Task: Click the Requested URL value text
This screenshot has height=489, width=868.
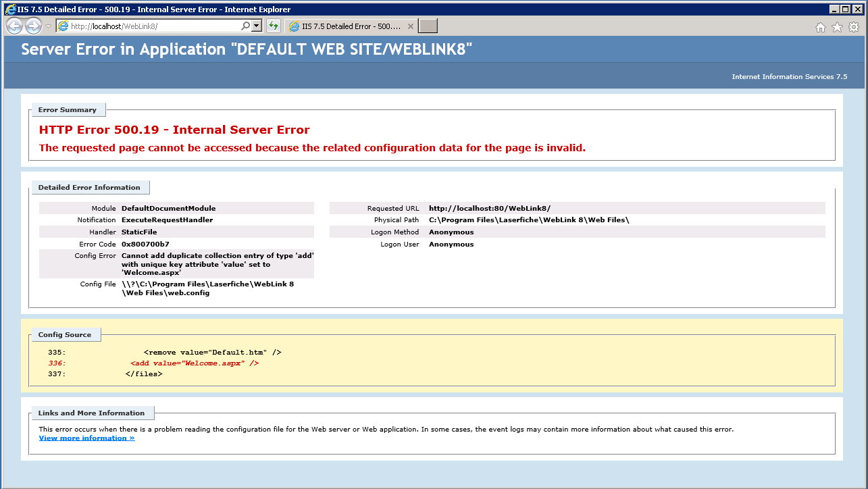Action: (489, 208)
